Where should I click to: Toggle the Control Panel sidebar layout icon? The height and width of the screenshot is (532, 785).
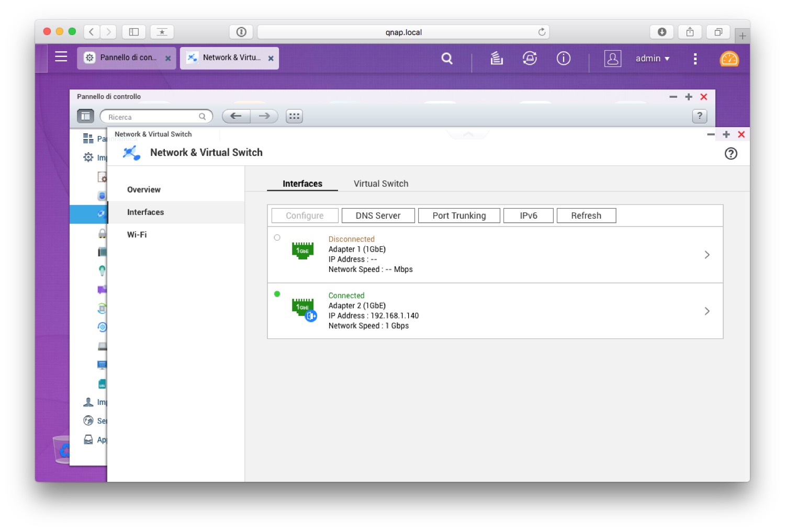point(86,116)
